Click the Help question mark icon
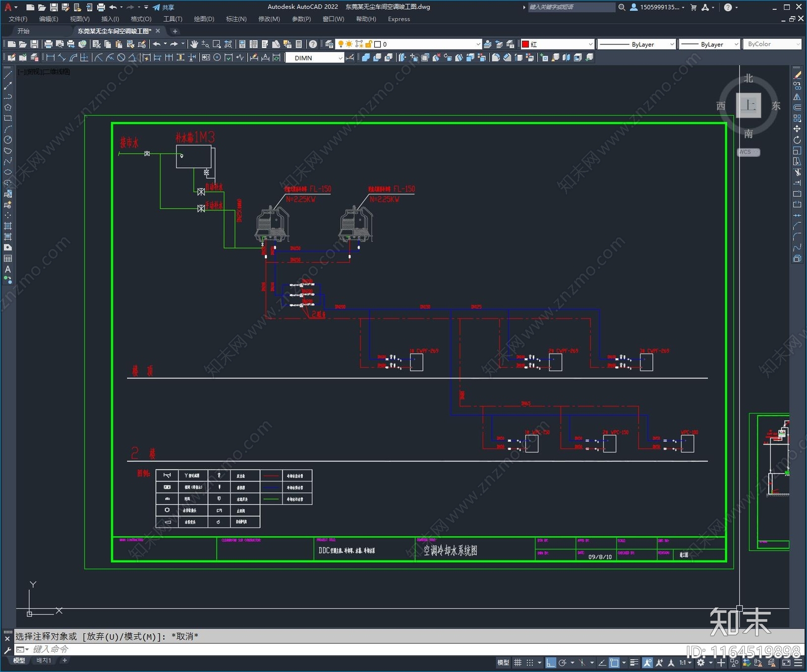This screenshot has height=672, width=807. 313,44
